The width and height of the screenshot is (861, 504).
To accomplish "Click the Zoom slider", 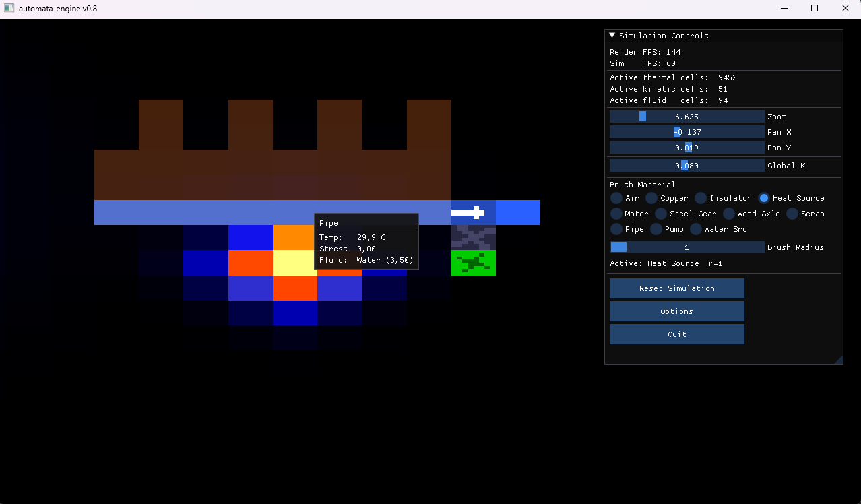I will pos(687,117).
